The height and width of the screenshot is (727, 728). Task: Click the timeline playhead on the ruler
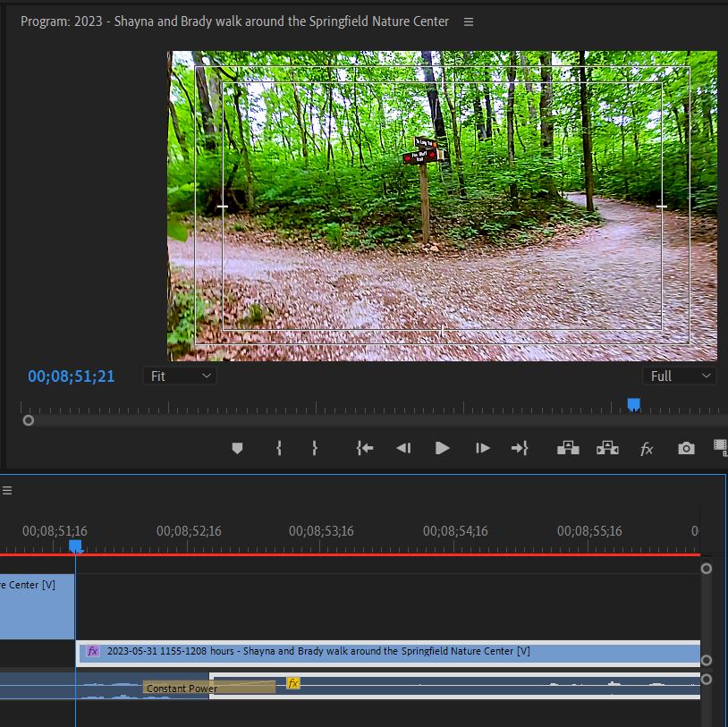[x=75, y=546]
